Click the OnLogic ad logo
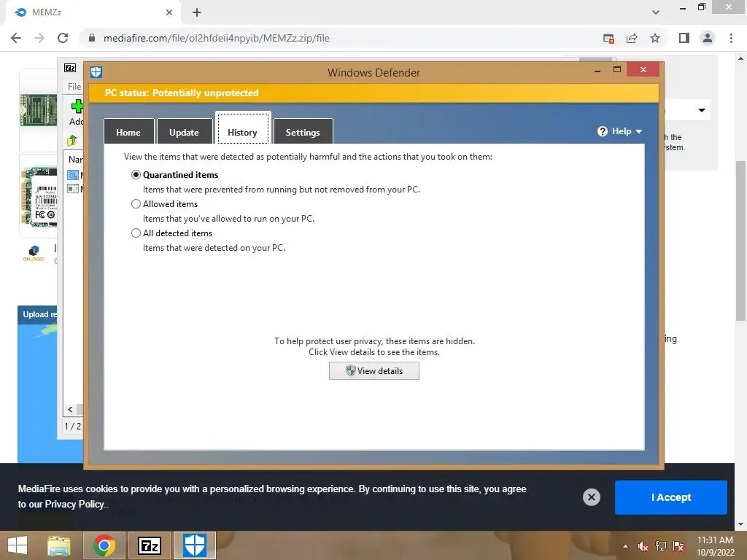The width and height of the screenshot is (747, 560). tap(34, 253)
